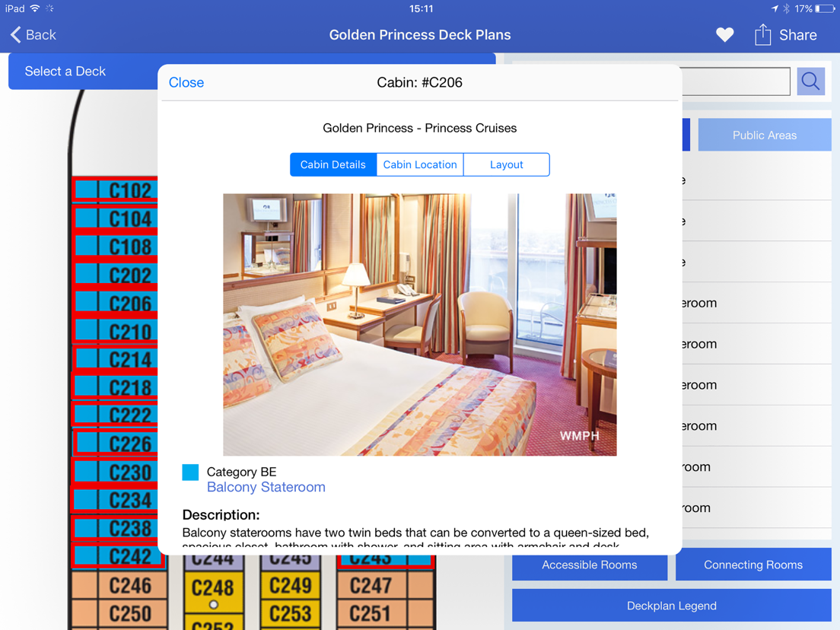This screenshot has height=630, width=840.
Task: Select yellow cabin C248
Action: (213, 591)
